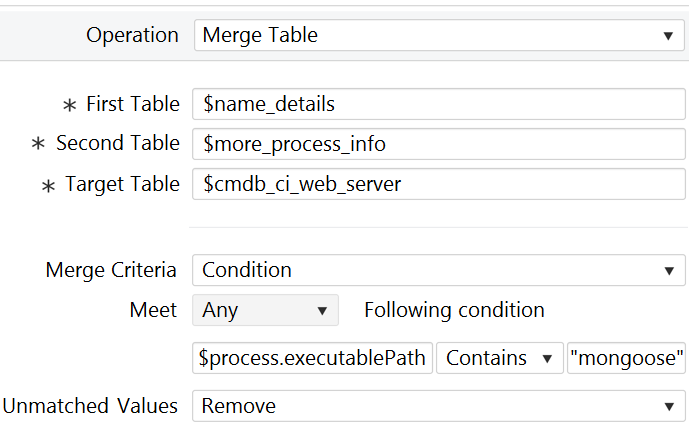This screenshot has height=428, width=689.
Task: Open the Meet dropdown set to Any
Action: pos(265,310)
